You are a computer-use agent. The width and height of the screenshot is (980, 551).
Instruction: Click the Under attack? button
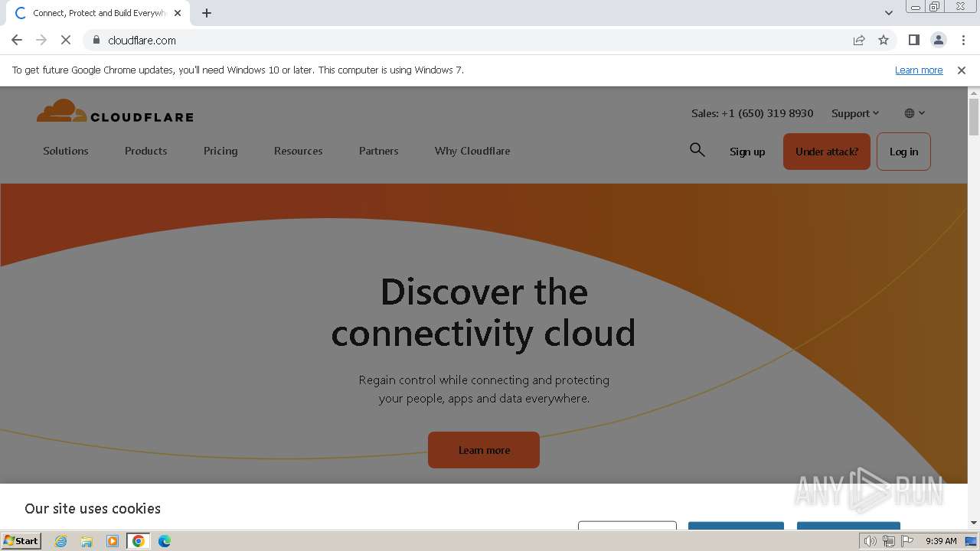coord(827,152)
